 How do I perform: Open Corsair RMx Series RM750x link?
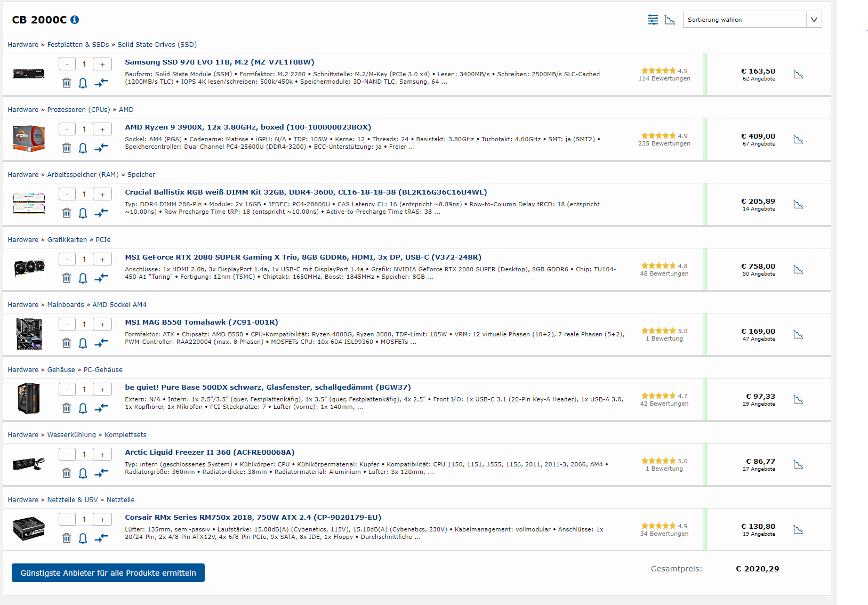point(253,517)
